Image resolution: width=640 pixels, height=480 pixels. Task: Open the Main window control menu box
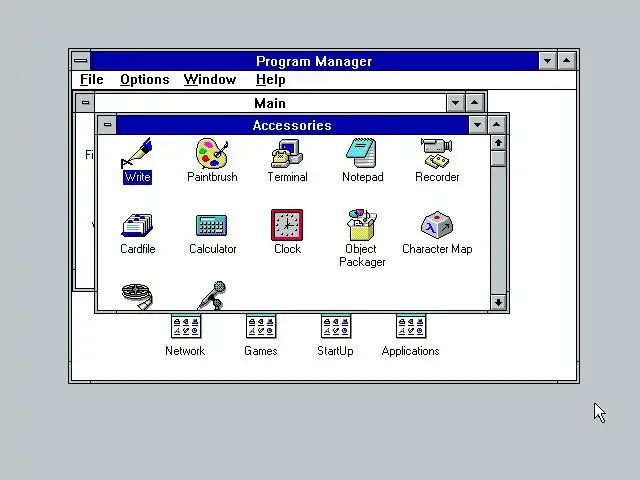point(85,102)
